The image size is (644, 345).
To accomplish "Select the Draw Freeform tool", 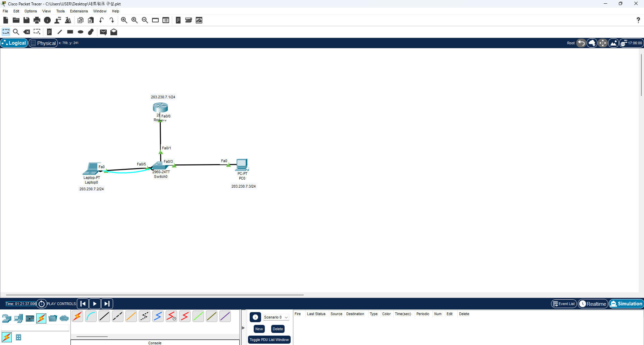I will coord(91,32).
